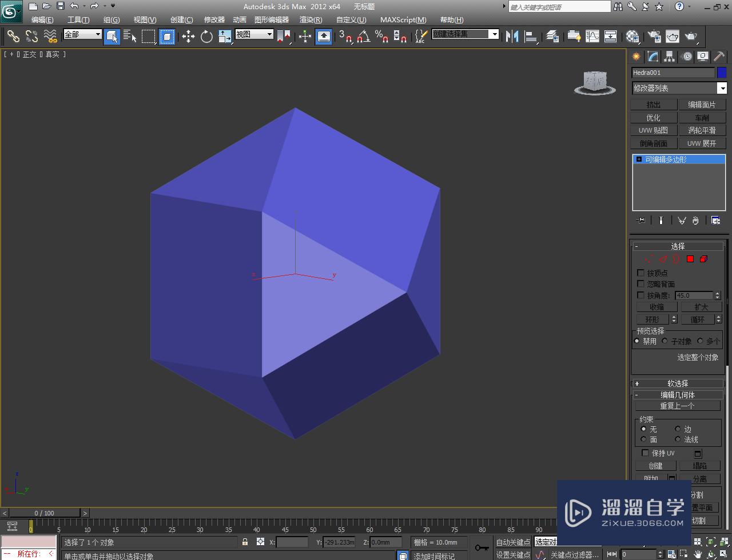Click the Mirror tool
This screenshot has height=560, width=732.
(x=512, y=37)
